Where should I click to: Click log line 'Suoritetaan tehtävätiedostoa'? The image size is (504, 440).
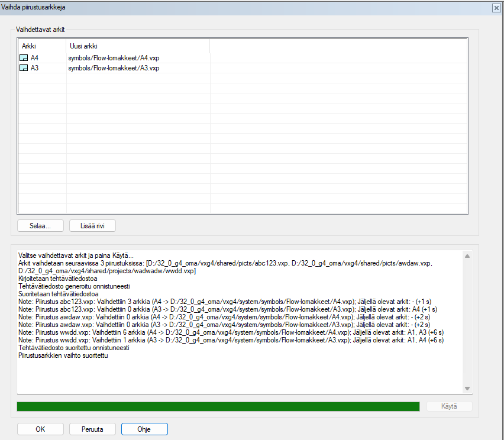click(x=59, y=294)
